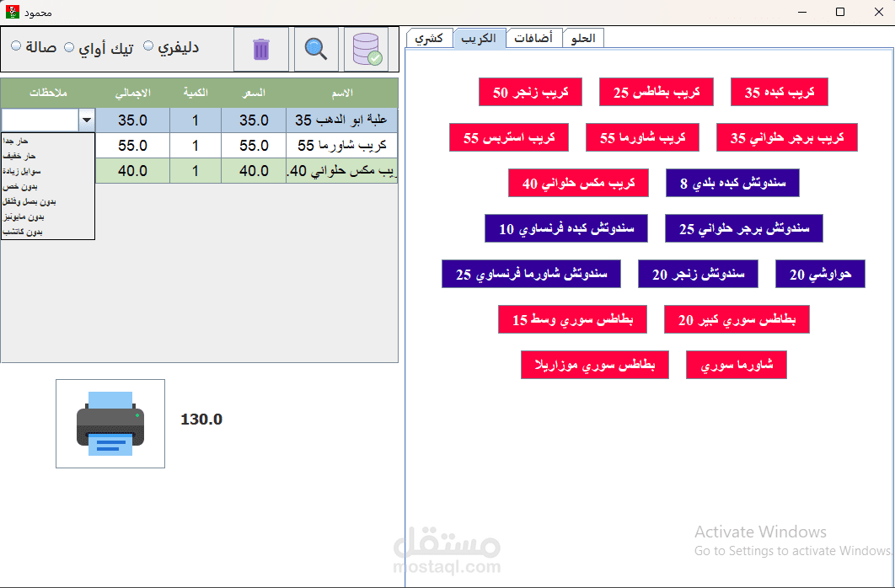
Task: Choose بدون كاتشب from the notes list
Action: tap(48, 232)
